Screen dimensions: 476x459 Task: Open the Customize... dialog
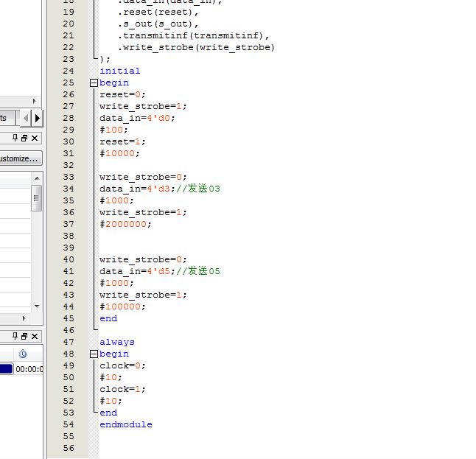pos(19,158)
